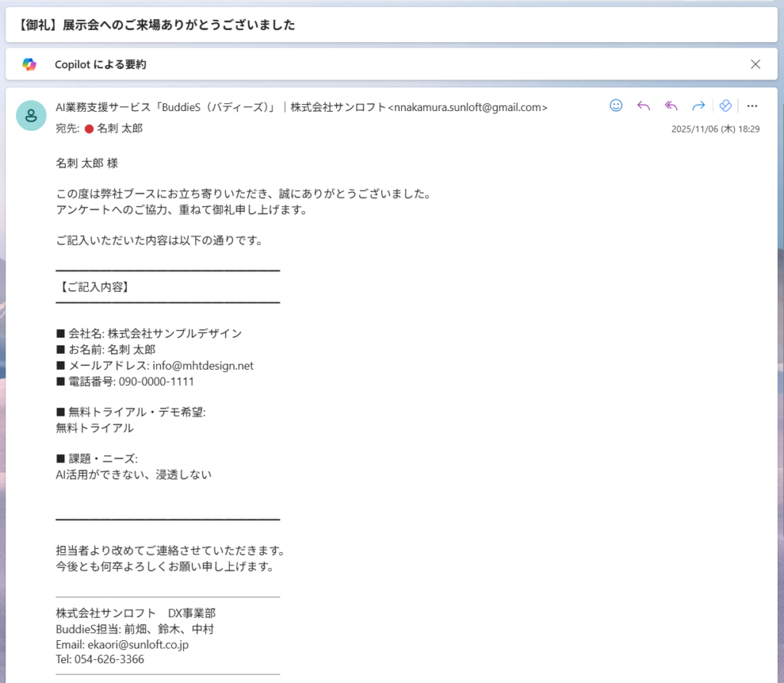The width and height of the screenshot is (784, 683).
Task: Click the red presence dot beside 名刺 太郎
Action: click(x=89, y=129)
